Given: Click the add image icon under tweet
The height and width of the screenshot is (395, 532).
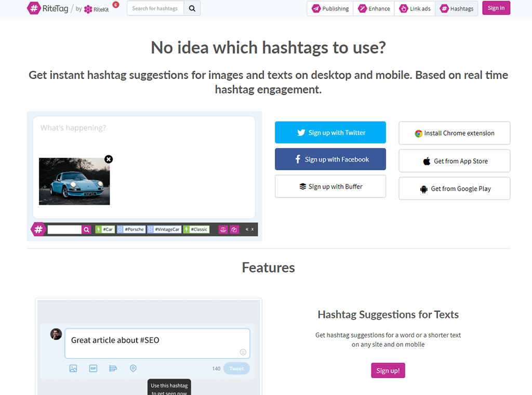Looking at the screenshot, I should point(73,368).
